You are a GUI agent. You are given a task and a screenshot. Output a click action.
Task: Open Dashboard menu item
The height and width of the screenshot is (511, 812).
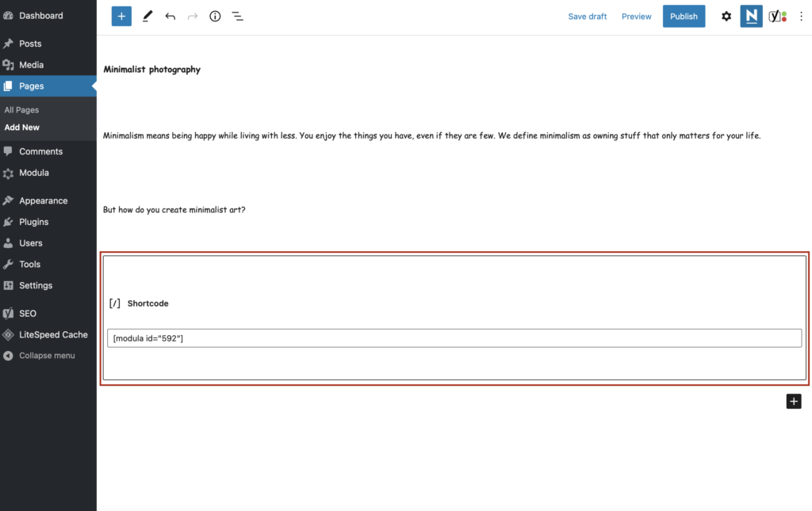click(41, 16)
